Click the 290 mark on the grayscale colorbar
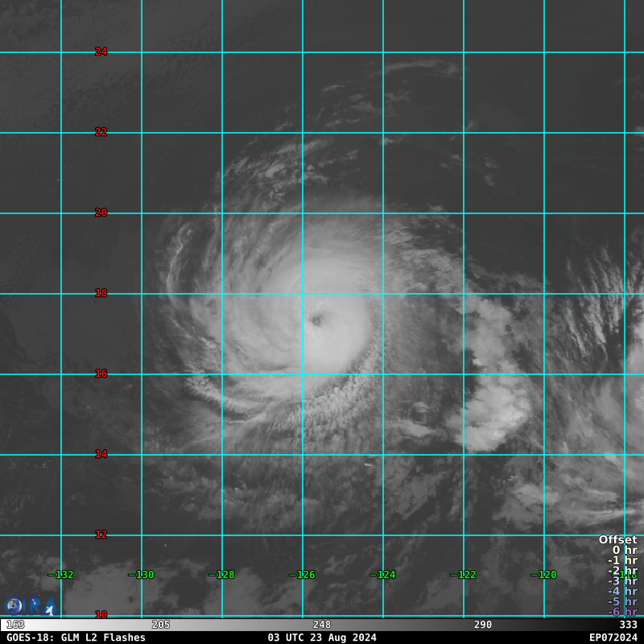The image size is (644, 644). point(483,625)
